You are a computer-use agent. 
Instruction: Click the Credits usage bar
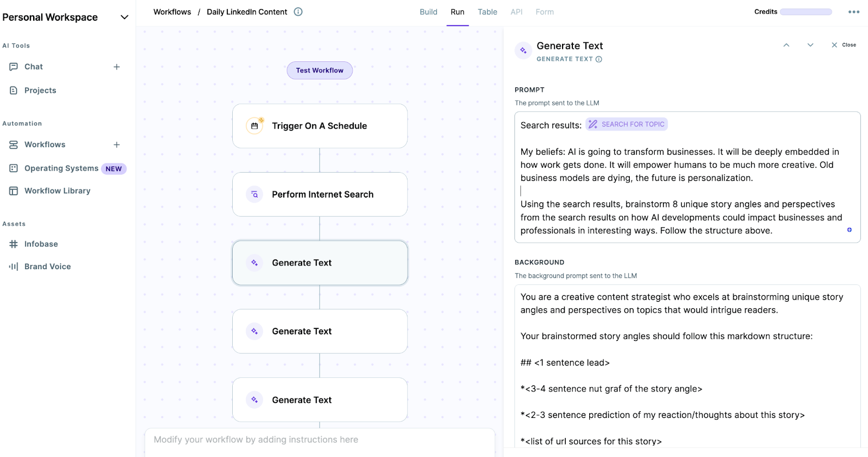coord(806,12)
